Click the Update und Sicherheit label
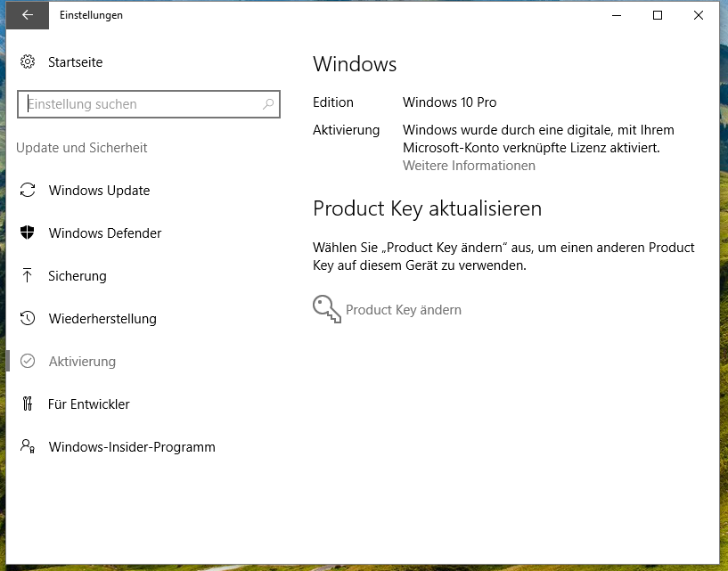 pos(82,148)
